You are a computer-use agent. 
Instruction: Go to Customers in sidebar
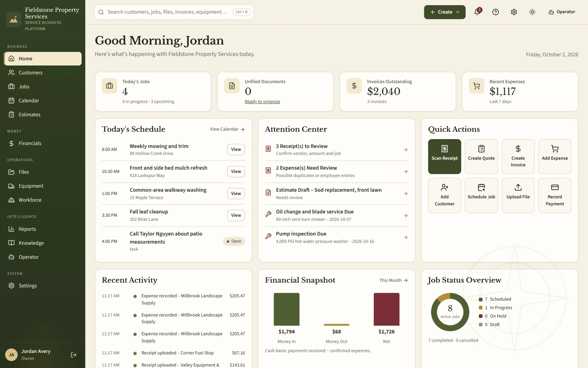point(43,72)
